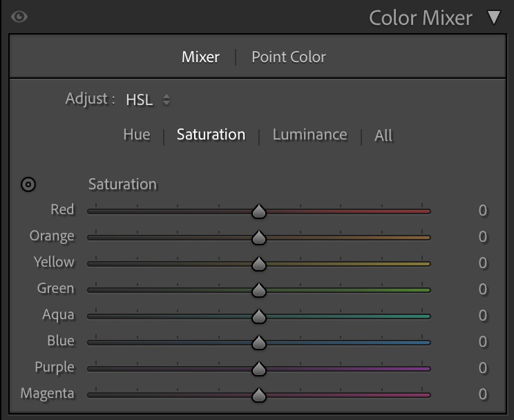The image size is (514, 420).
Task: Click the Orange slider label
Action: (52, 236)
